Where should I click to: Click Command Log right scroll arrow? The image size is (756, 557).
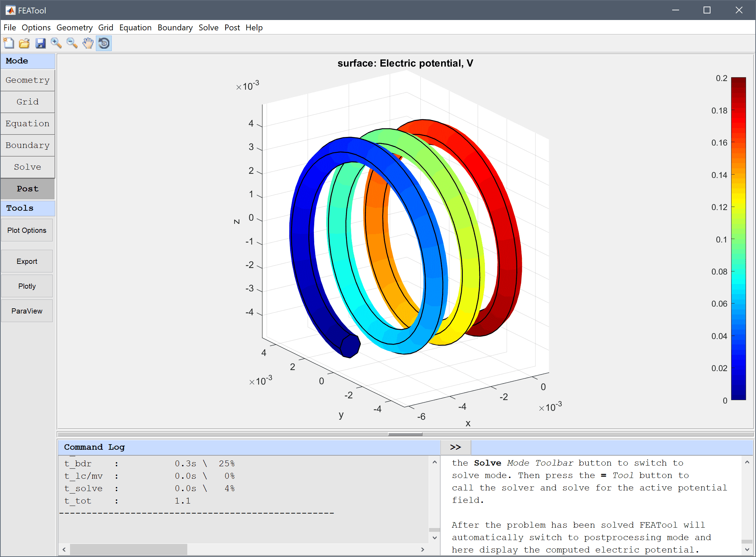[x=423, y=549]
